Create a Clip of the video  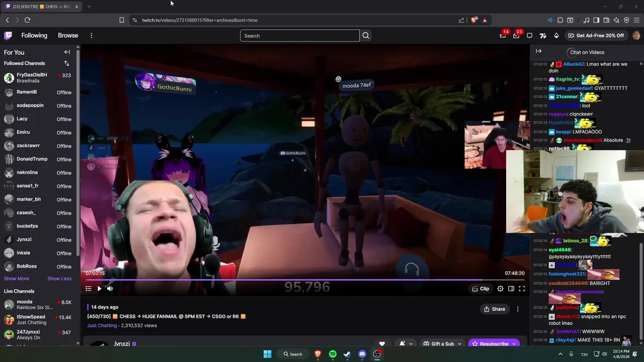coord(480,289)
